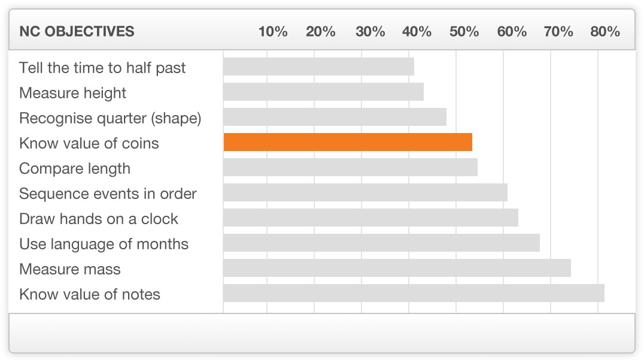Click the Measure height bar
644x362 pixels.
coord(324,92)
